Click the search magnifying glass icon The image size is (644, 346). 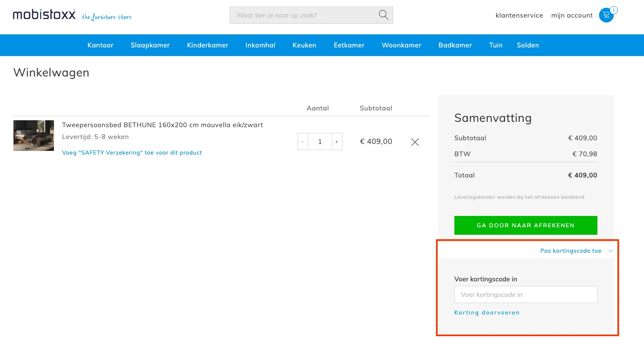(383, 15)
